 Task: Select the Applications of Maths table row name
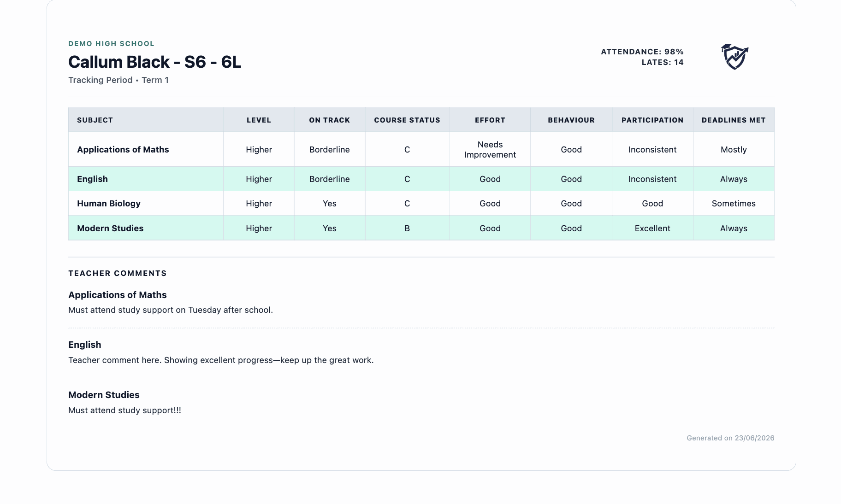[x=123, y=150]
